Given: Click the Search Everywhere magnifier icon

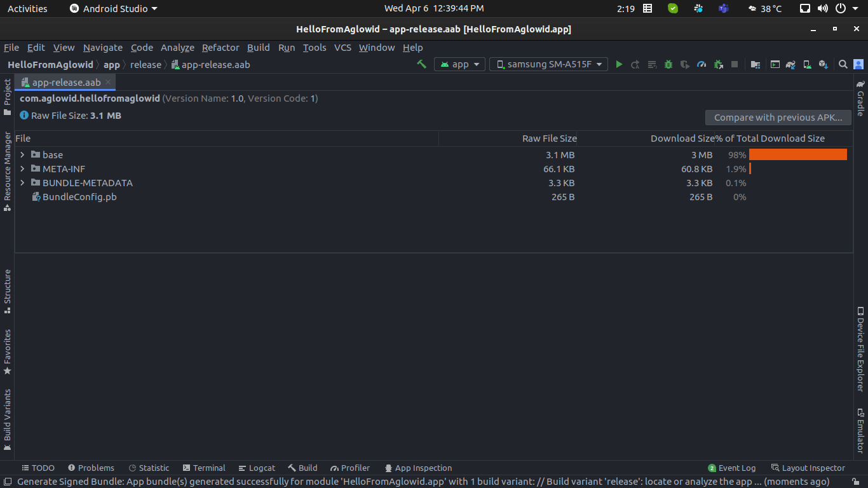Looking at the screenshot, I should click(x=843, y=64).
